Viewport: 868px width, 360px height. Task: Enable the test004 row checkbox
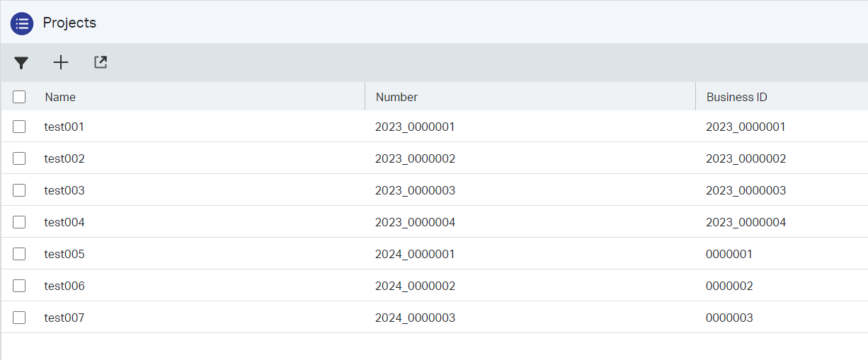click(x=19, y=222)
